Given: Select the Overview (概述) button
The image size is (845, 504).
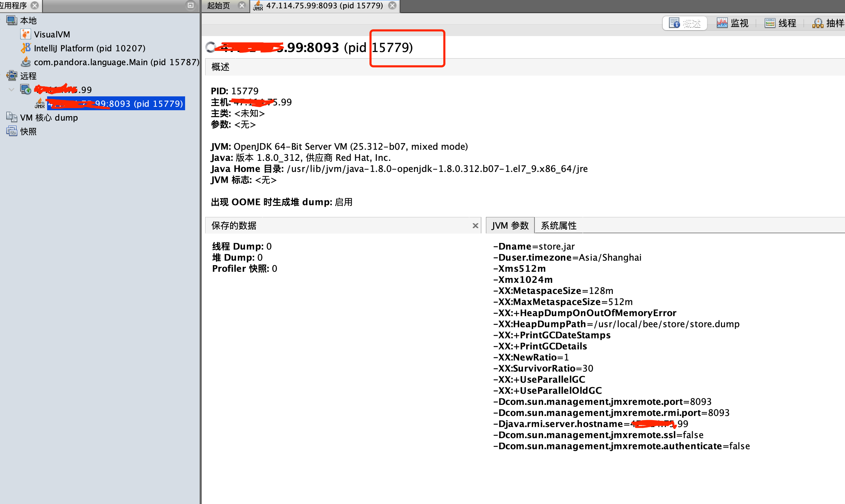Looking at the screenshot, I should point(685,23).
